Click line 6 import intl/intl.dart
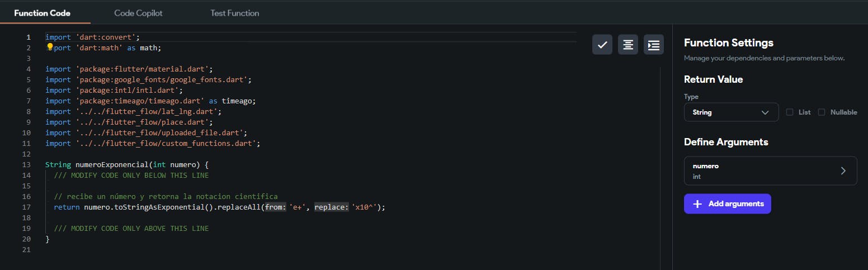The height and width of the screenshot is (270, 868). pos(114,91)
